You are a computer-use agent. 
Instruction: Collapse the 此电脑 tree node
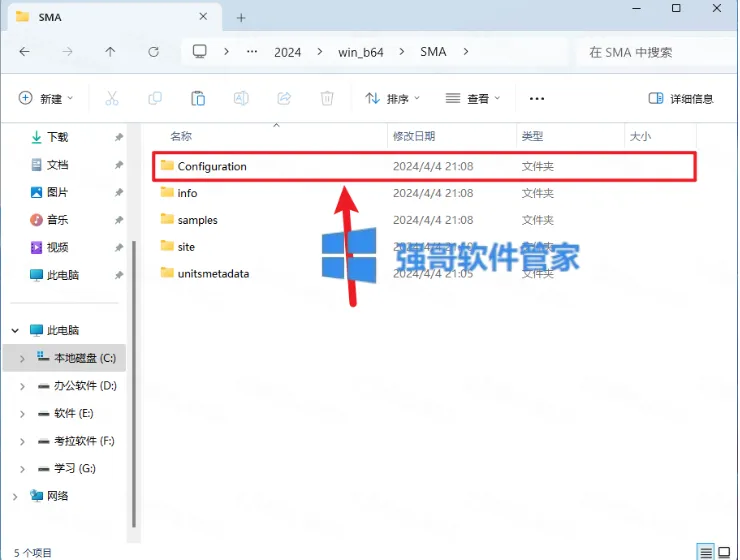pos(15,330)
